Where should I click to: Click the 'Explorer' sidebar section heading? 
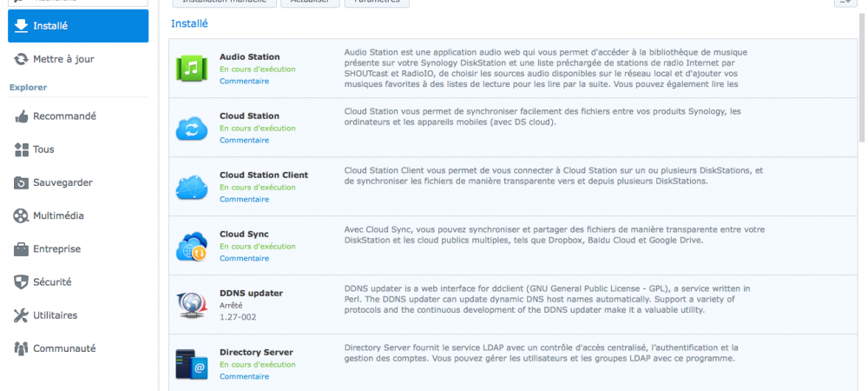pyautogui.click(x=29, y=88)
